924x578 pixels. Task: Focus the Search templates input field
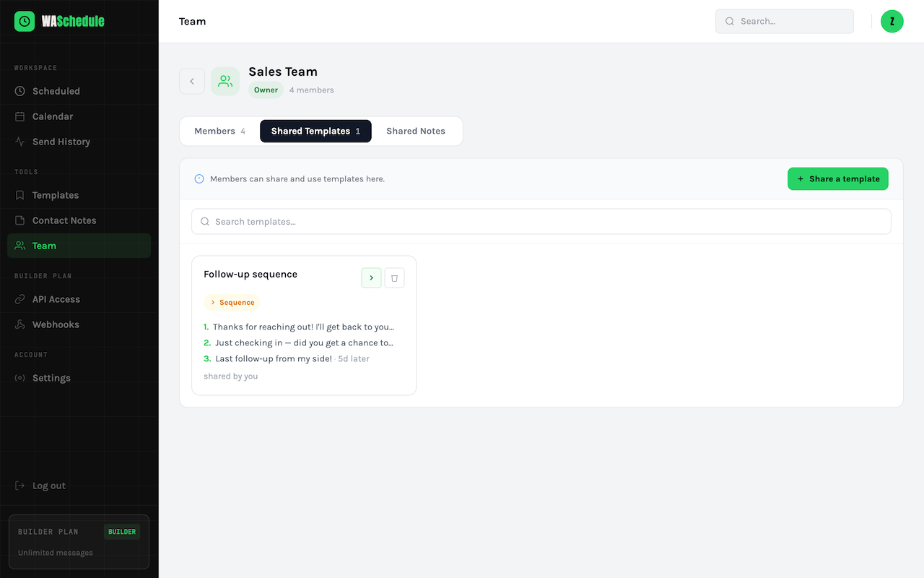click(x=541, y=222)
